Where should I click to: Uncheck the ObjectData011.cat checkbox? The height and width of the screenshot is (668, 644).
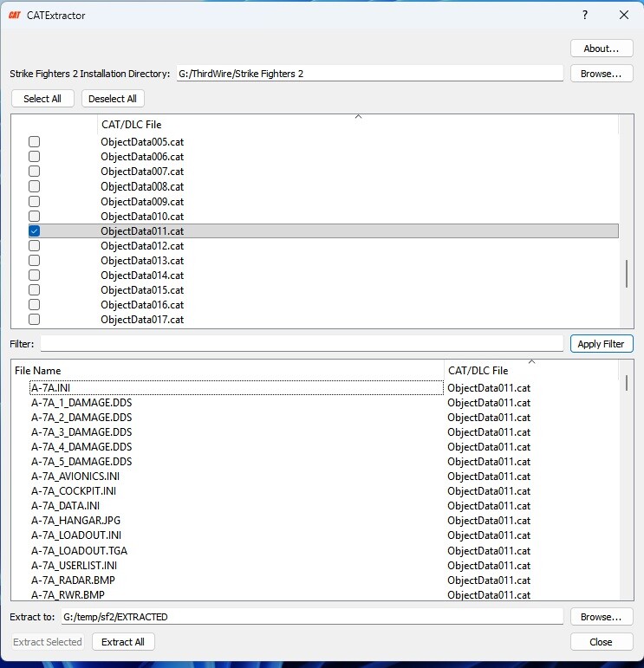coord(34,231)
